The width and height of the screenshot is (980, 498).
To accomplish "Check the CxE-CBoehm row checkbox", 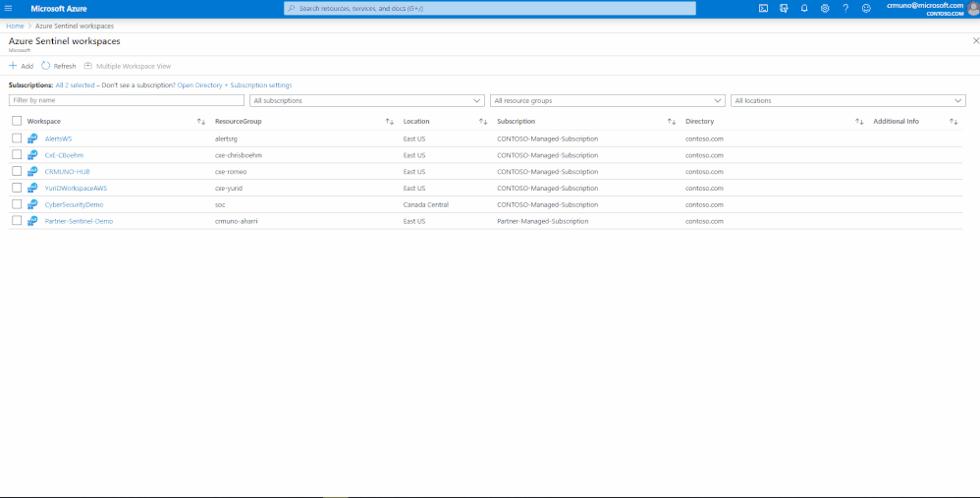I will (17, 154).
